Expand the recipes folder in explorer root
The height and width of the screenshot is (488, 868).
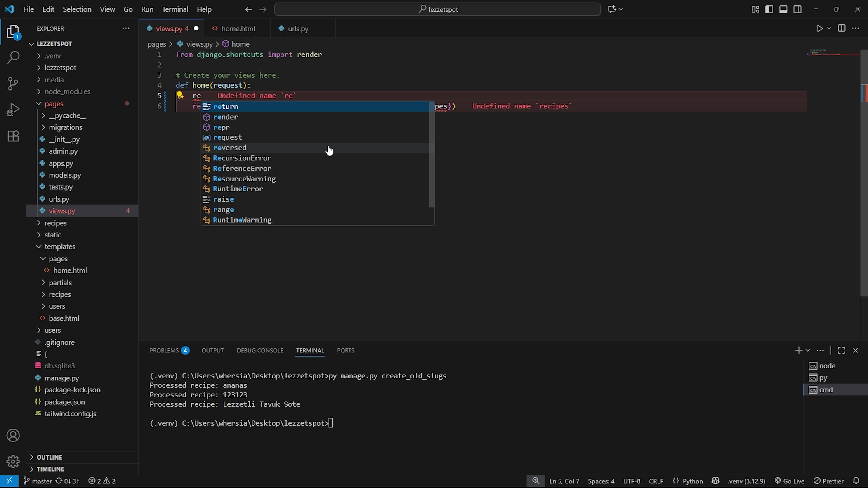pos(56,223)
